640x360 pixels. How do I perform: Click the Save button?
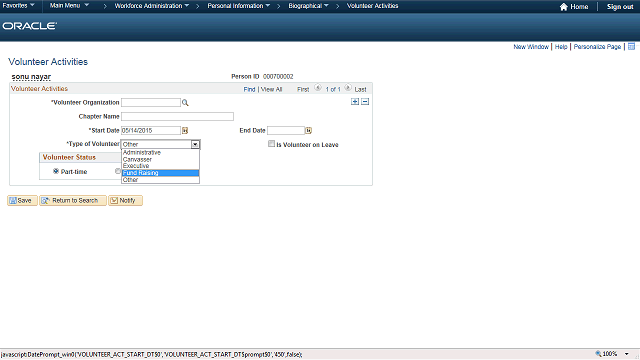point(22,200)
